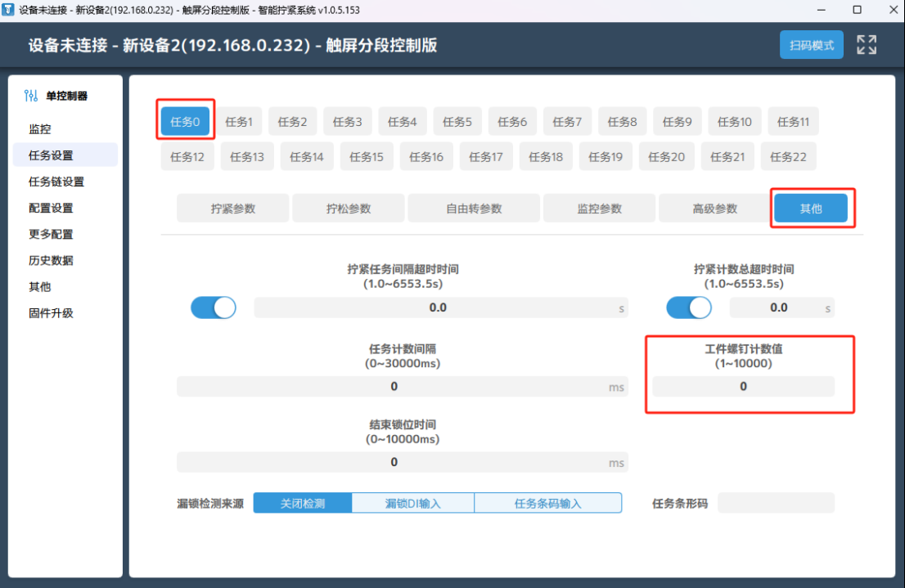Click the 拧紧任务间隔超时时间 input field
This screenshot has width=905, height=588.
pyautogui.click(x=441, y=307)
